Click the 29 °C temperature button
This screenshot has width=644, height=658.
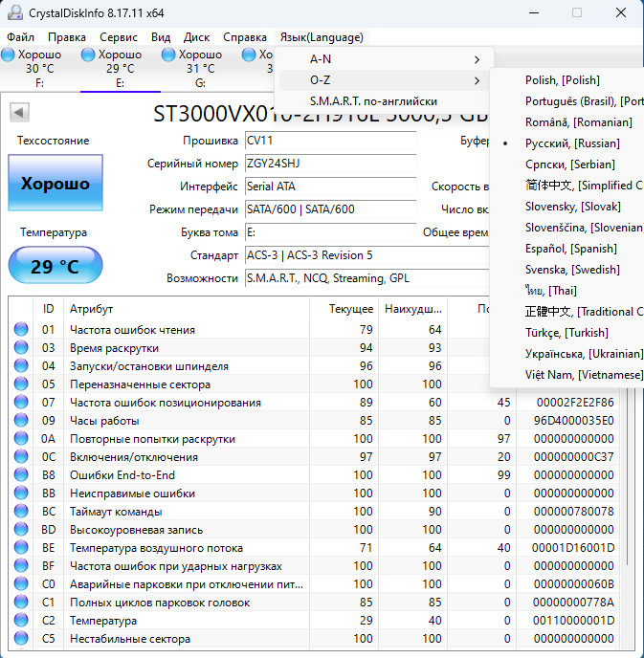56,265
